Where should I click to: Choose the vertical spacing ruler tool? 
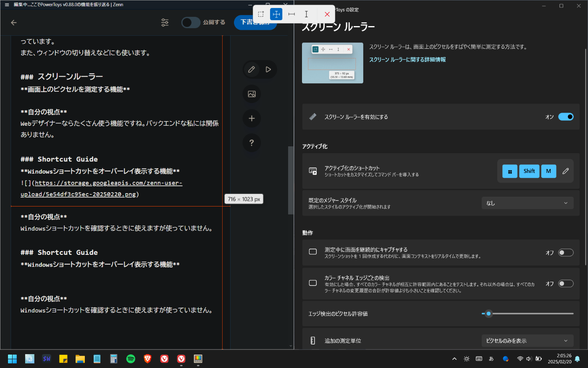pos(307,14)
